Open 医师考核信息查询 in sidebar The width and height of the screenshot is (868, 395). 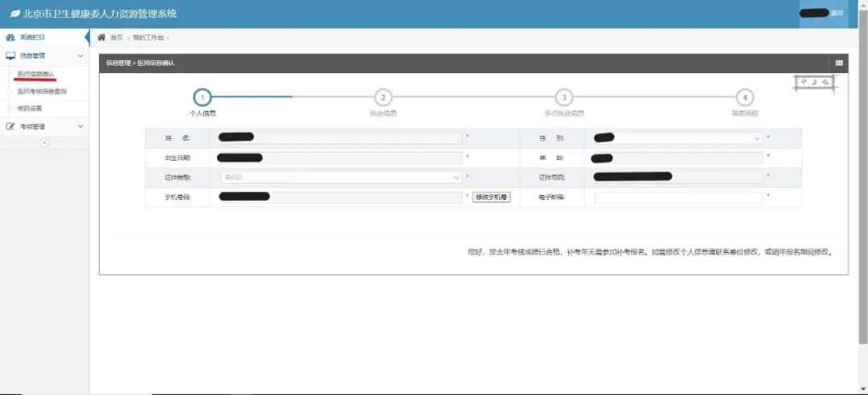click(42, 92)
